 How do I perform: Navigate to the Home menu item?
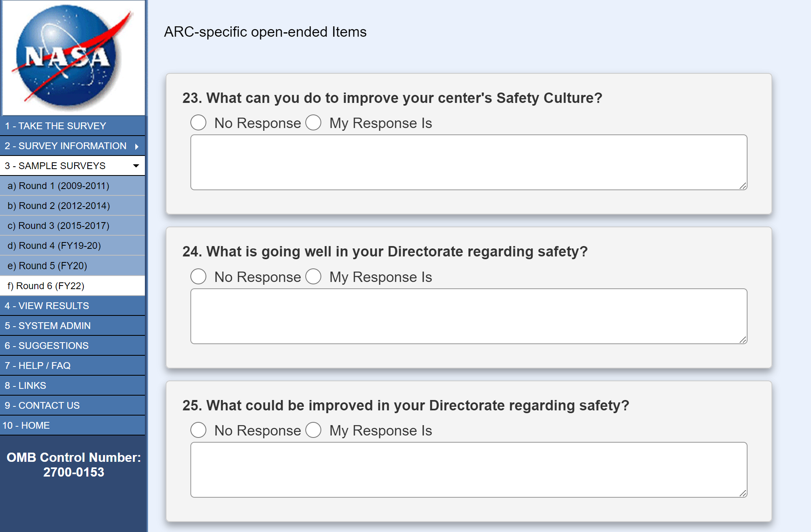pos(26,426)
